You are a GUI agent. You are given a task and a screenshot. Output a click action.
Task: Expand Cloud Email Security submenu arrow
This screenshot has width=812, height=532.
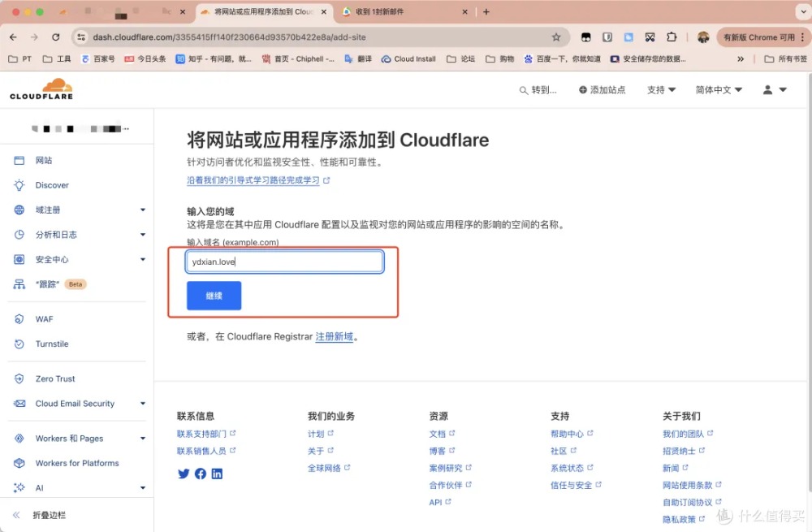143,404
